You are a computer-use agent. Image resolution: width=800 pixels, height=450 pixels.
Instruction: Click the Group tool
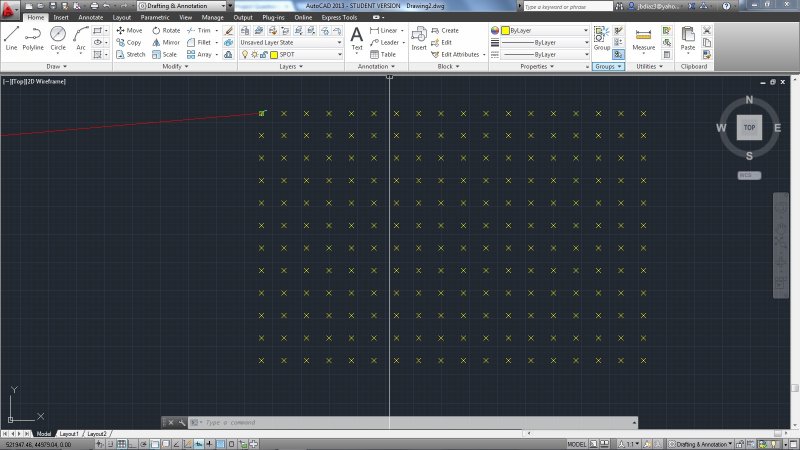[x=602, y=39]
